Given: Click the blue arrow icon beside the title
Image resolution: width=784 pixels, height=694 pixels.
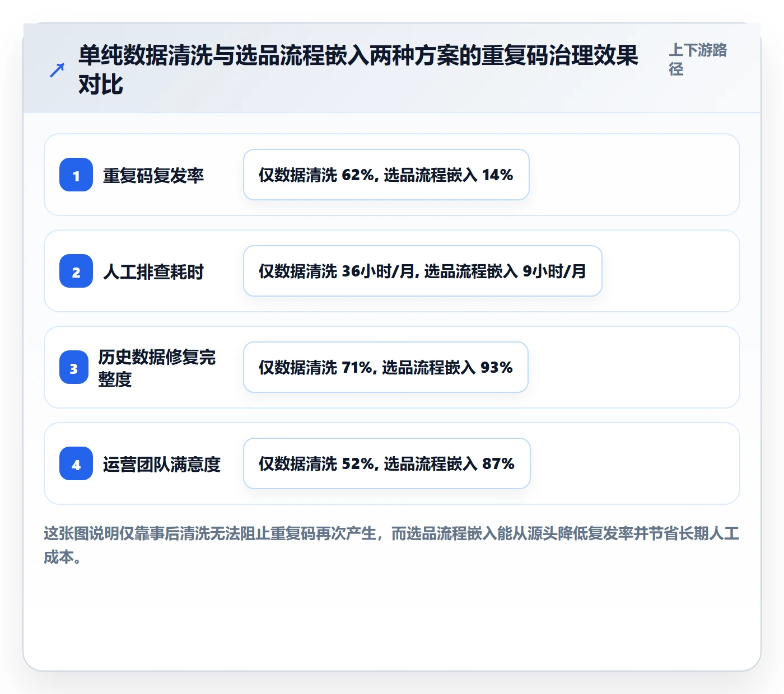Looking at the screenshot, I should click(57, 70).
